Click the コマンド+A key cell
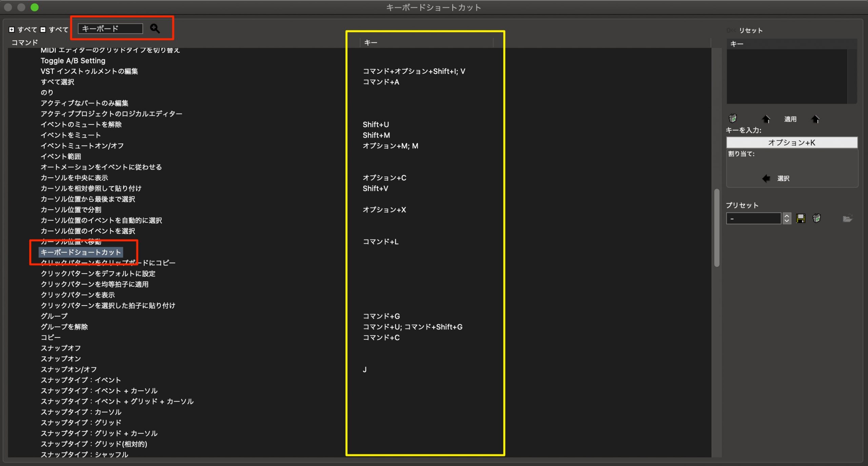Viewport: 868px width, 466px height. point(381,82)
